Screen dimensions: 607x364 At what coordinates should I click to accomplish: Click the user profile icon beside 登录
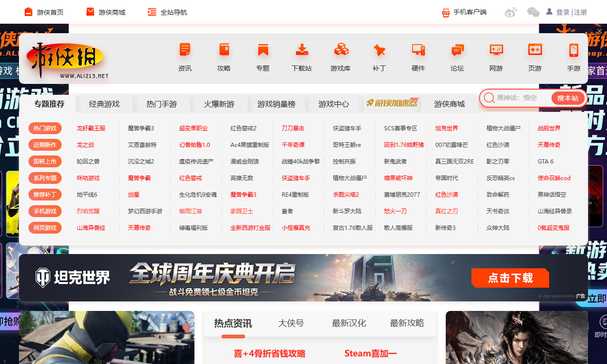click(x=549, y=11)
